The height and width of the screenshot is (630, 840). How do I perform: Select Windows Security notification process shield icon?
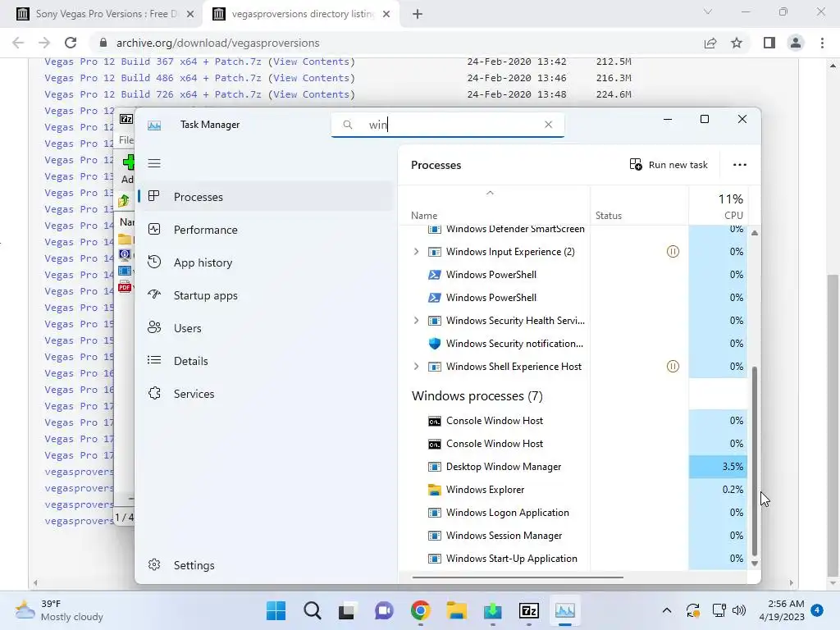(435, 344)
